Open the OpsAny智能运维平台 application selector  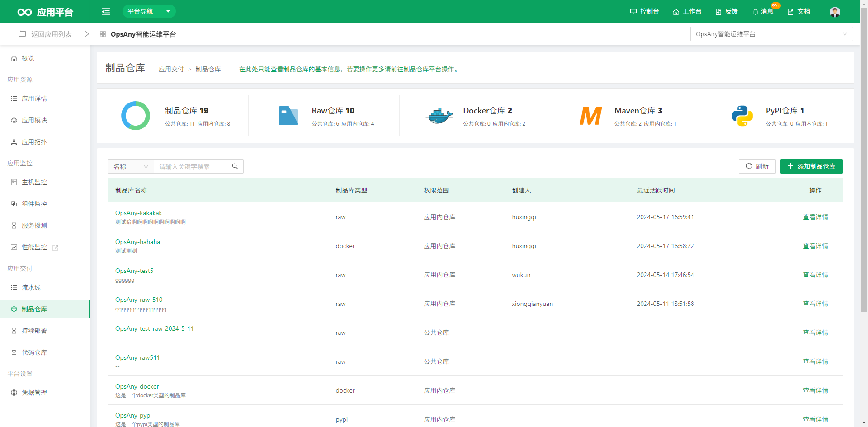pyautogui.click(x=771, y=34)
